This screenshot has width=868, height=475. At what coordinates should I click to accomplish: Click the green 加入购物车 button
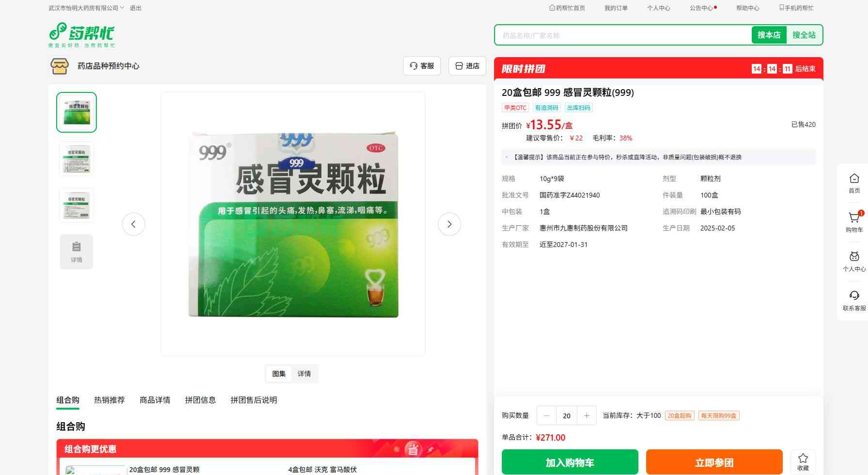click(x=570, y=462)
